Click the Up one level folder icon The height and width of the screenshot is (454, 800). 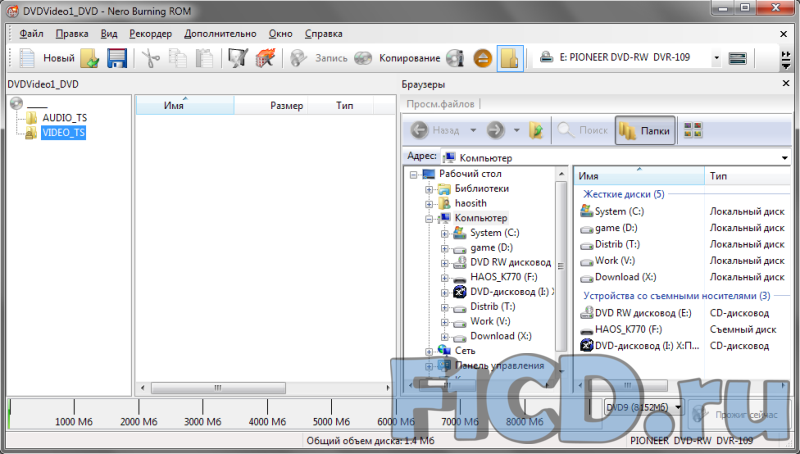coord(536,131)
